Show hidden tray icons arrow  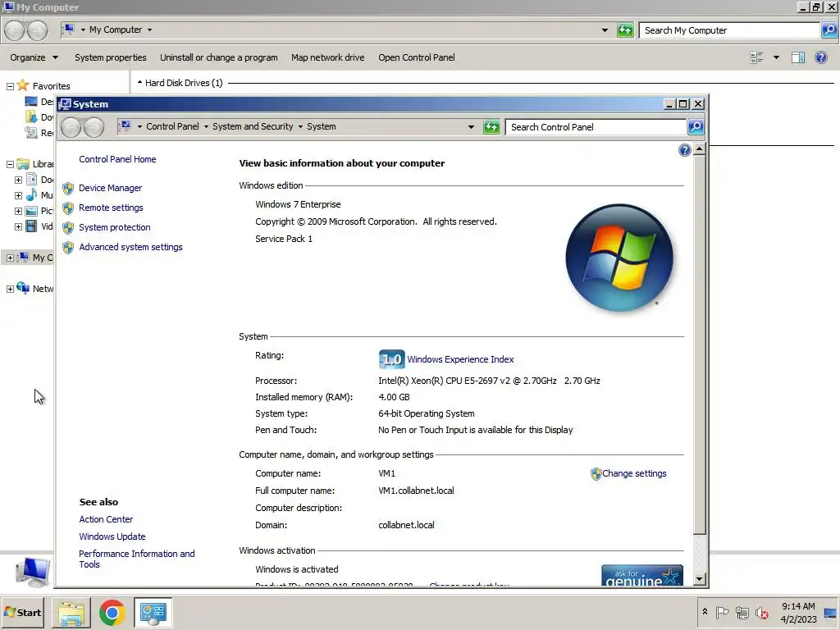(705, 612)
